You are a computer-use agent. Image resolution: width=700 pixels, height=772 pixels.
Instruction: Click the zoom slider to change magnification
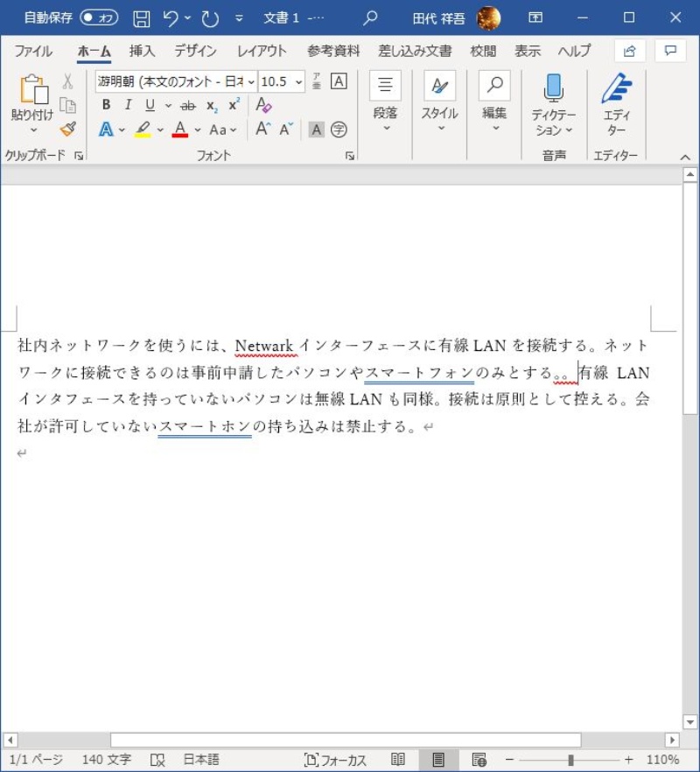pos(571,759)
